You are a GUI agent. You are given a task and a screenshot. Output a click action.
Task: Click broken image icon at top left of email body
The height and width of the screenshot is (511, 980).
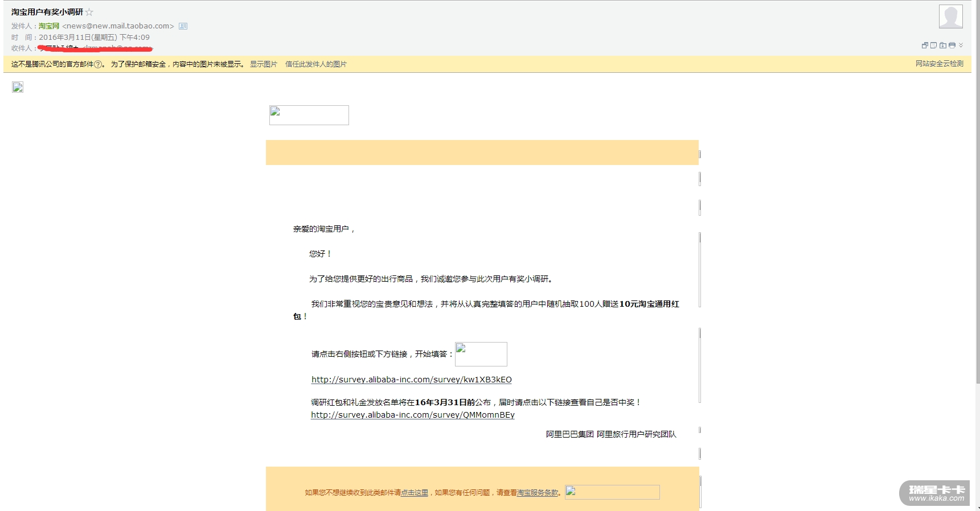[x=18, y=87]
